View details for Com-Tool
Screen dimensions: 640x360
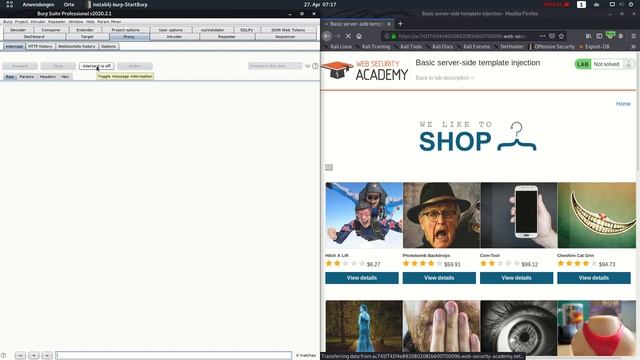[x=516, y=278]
